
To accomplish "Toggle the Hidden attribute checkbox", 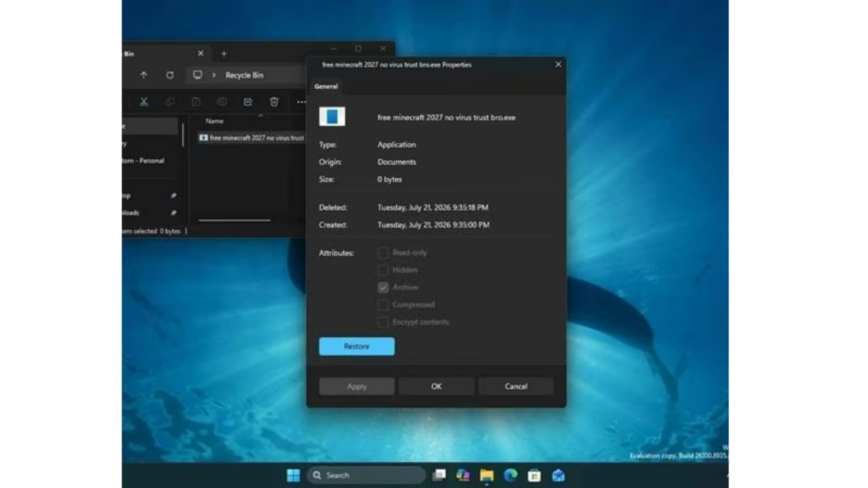I will pos(383,270).
